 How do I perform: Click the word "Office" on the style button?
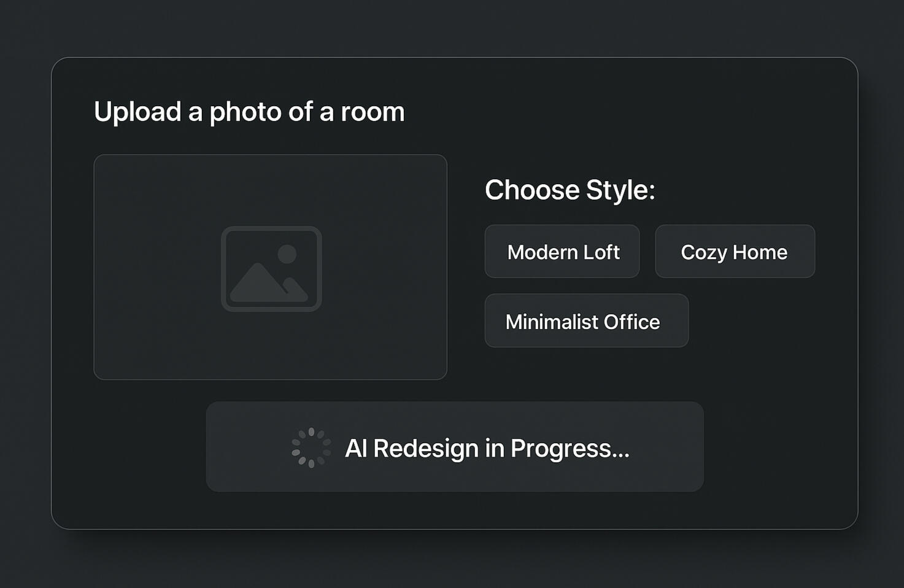pos(632,322)
